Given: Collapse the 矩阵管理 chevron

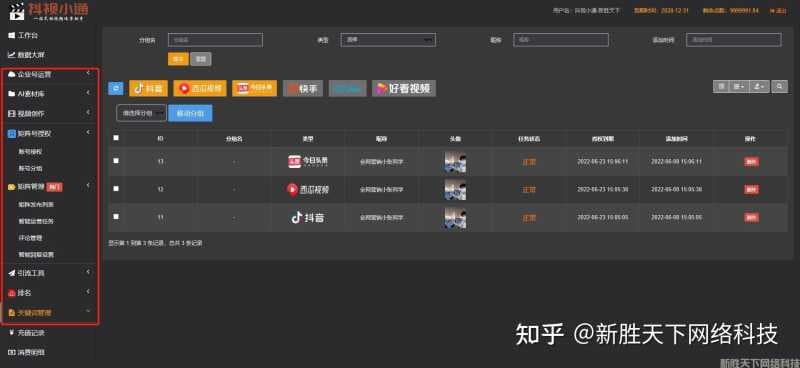Looking at the screenshot, I should click(88, 186).
